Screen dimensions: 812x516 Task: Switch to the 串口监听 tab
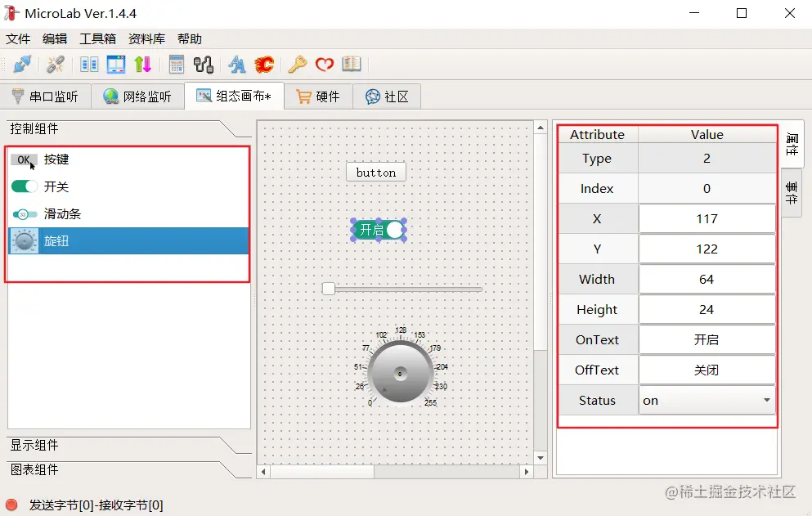pos(46,96)
